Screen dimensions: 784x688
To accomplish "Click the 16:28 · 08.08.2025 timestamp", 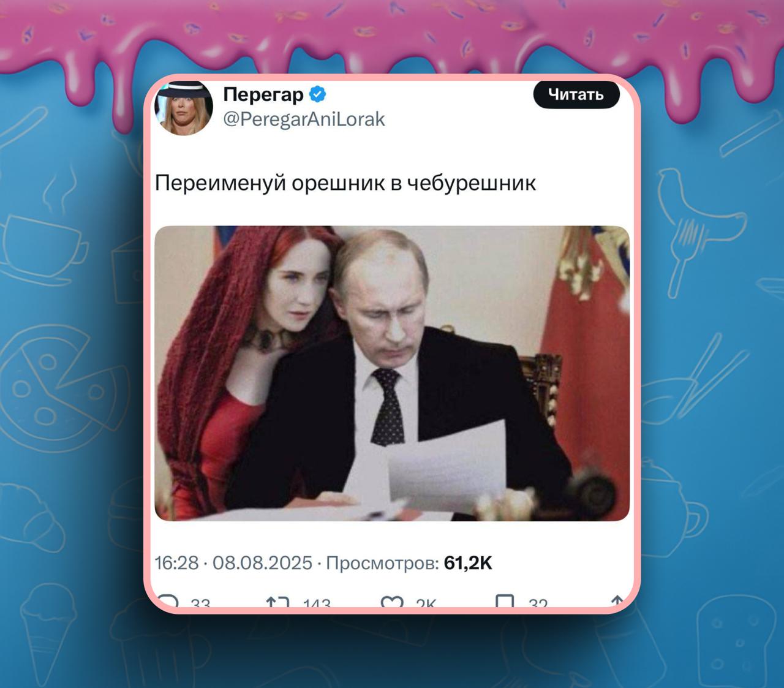I will (x=233, y=562).
